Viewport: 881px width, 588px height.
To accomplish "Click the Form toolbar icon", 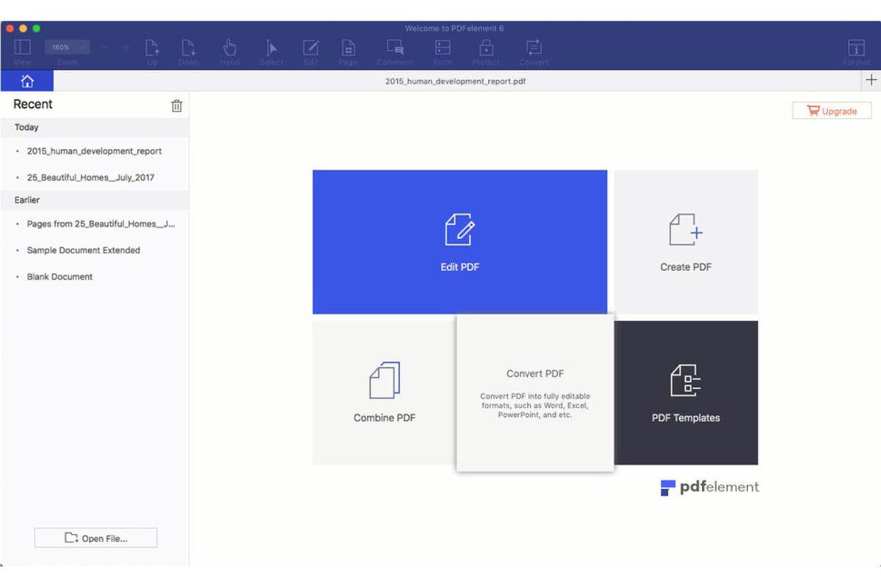I will pyautogui.click(x=443, y=48).
